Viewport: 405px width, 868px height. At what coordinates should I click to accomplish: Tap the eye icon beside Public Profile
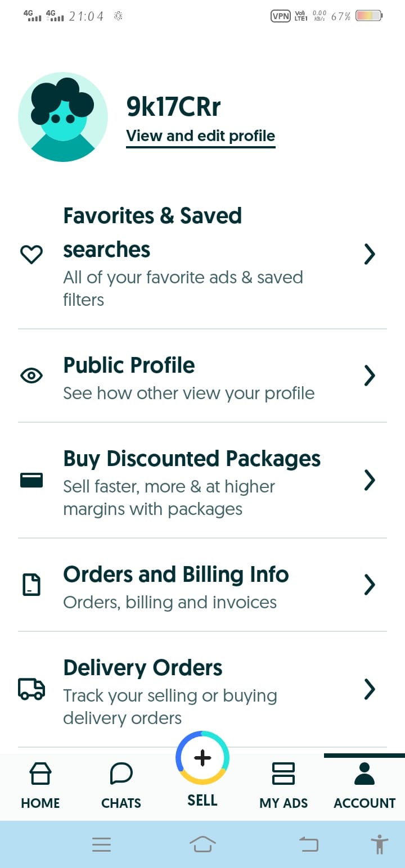[x=31, y=376]
